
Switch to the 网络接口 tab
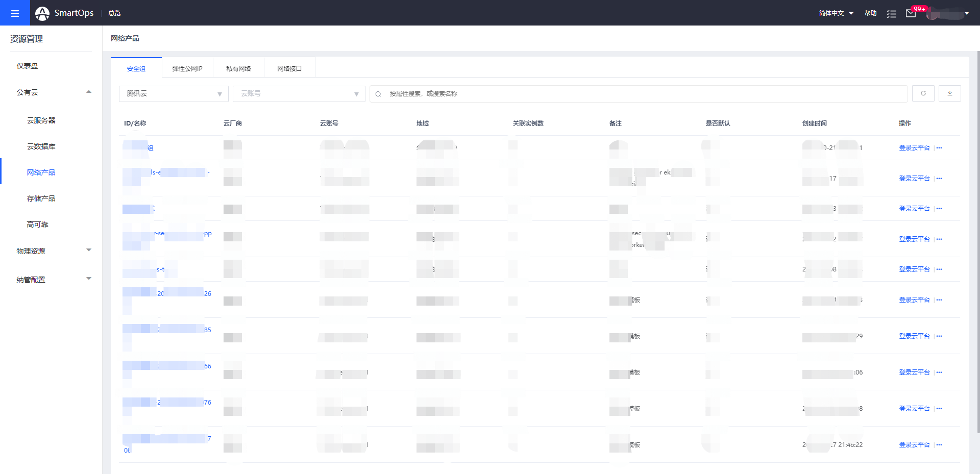[289, 68]
